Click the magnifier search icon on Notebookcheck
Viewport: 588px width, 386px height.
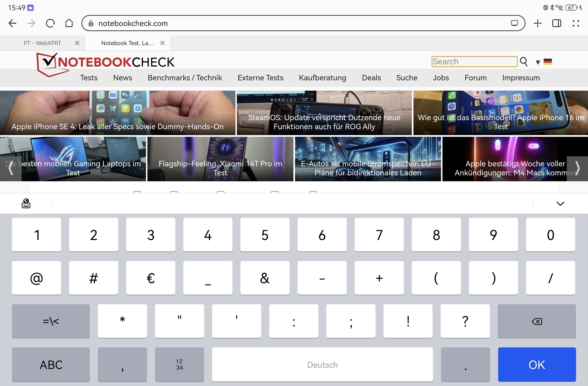point(524,61)
